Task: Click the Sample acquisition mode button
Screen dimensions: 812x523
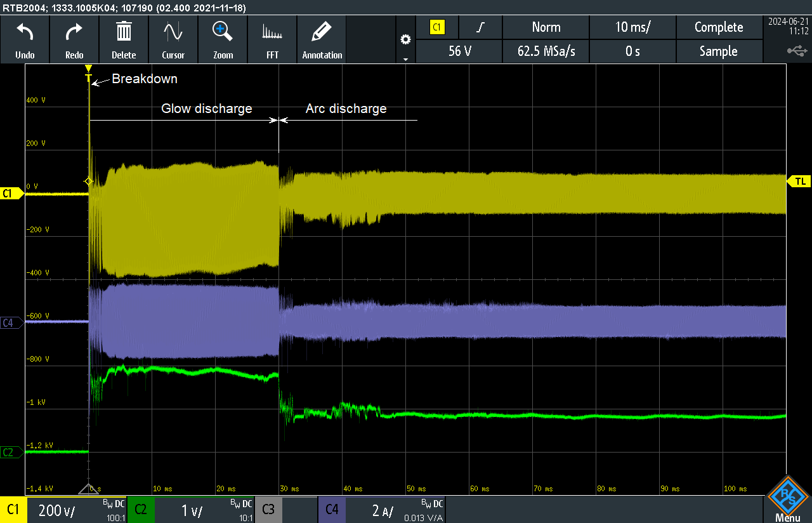Action: click(x=719, y=51)
